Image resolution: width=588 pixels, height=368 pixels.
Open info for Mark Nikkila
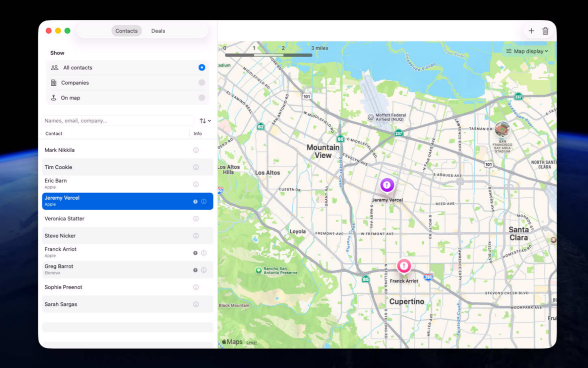point(196,150)
